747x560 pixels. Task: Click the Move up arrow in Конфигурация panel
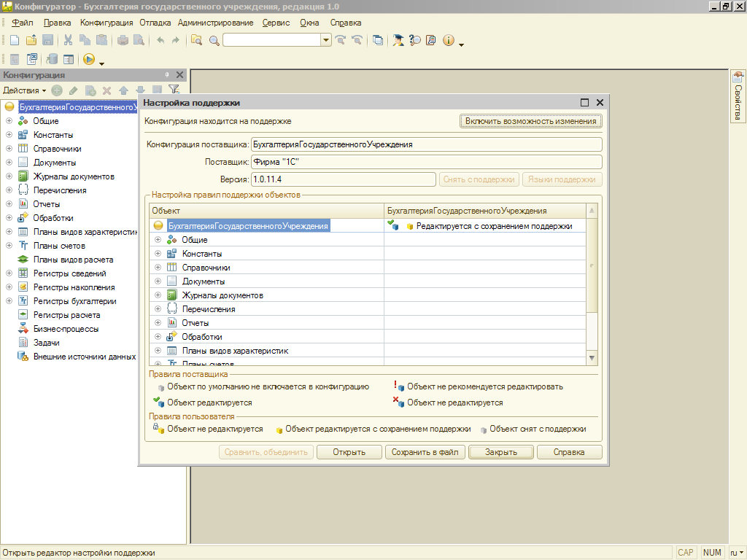tap(123, 90)
